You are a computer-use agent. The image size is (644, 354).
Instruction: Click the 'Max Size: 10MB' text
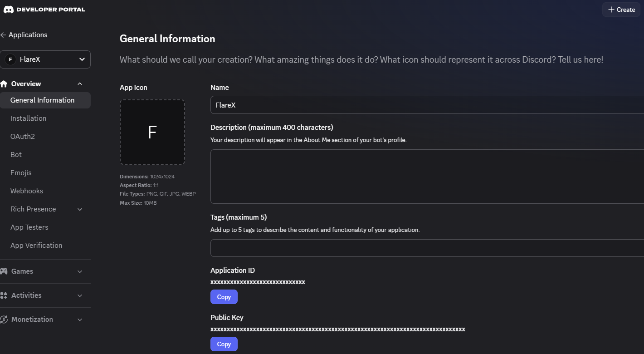pos(138,203)
